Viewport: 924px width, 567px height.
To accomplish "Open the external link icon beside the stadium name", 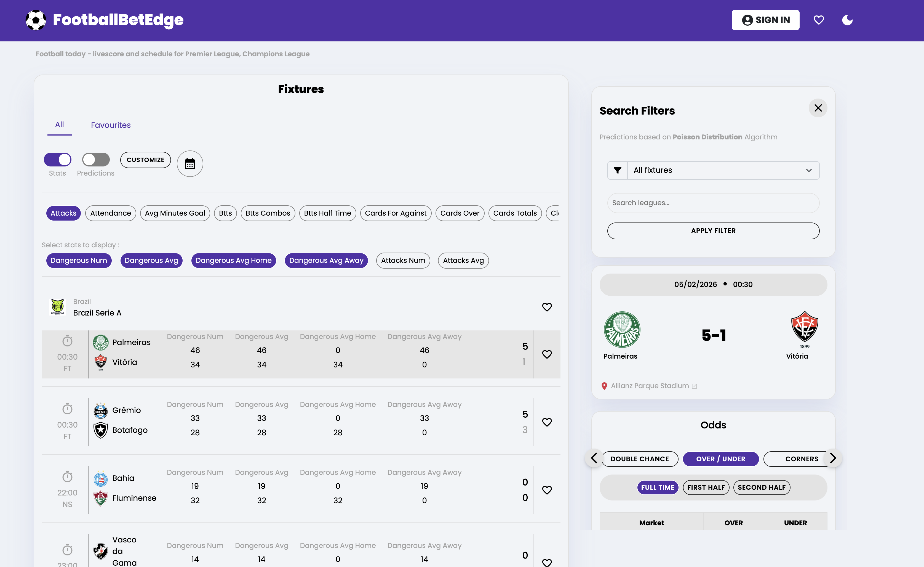I will 695,386.
